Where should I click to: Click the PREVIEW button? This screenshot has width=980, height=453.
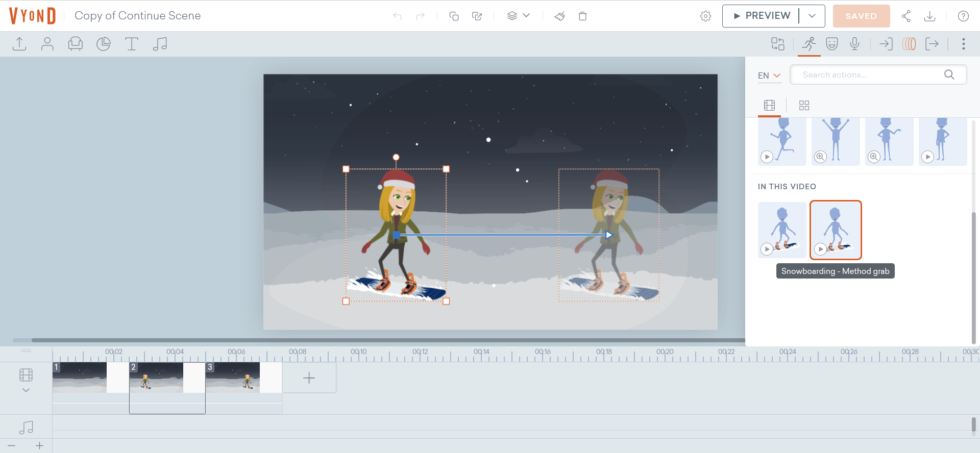click(761, 16)
